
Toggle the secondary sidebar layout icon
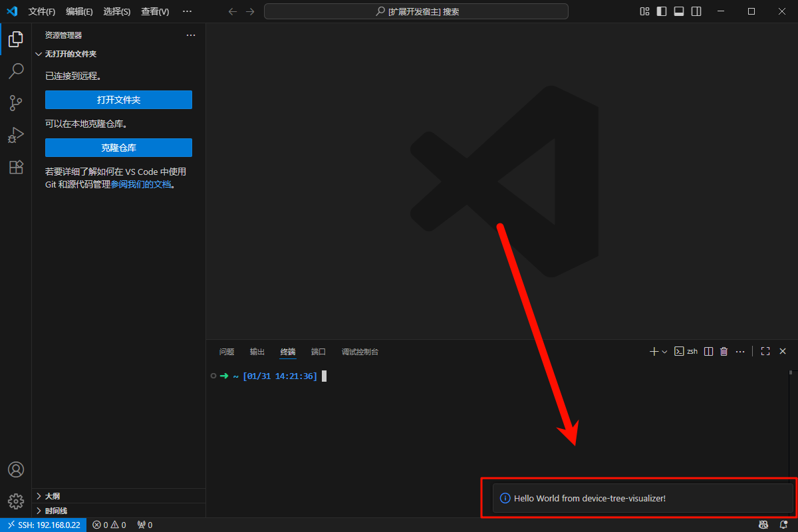coord(696,11)
